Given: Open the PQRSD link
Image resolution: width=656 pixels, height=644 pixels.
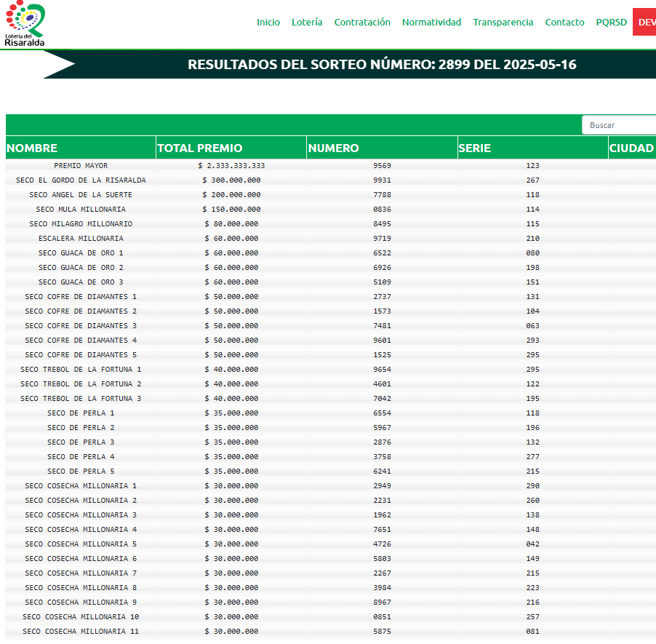Looking at the screenshot, I should click(x=611, y=22).
